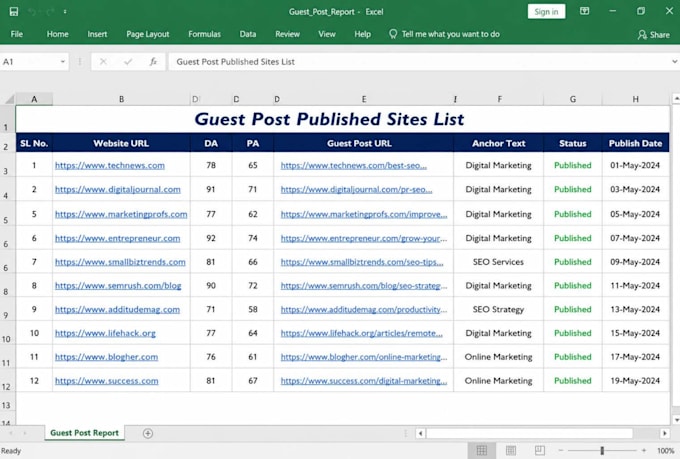Open the lifehack.org/articles/remote guest post link
The height and width of the screenshot is (459, 680).
point(362,333)
